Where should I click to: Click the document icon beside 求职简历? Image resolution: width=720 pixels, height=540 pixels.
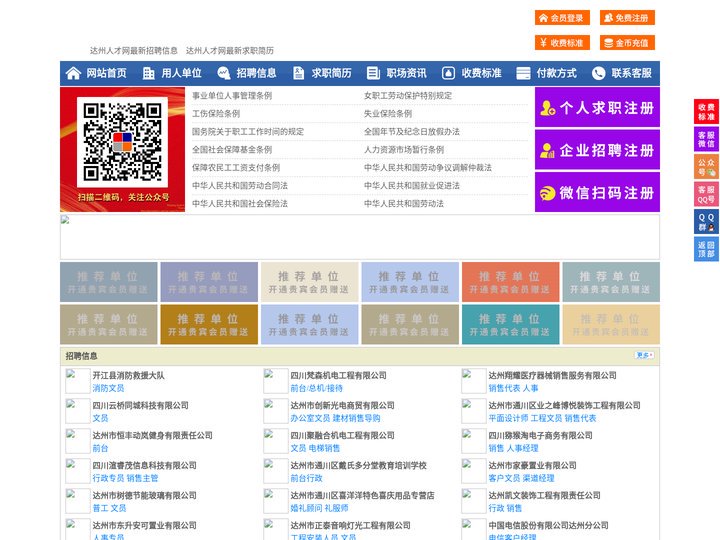pyautogui.click(x=298, y=73)
